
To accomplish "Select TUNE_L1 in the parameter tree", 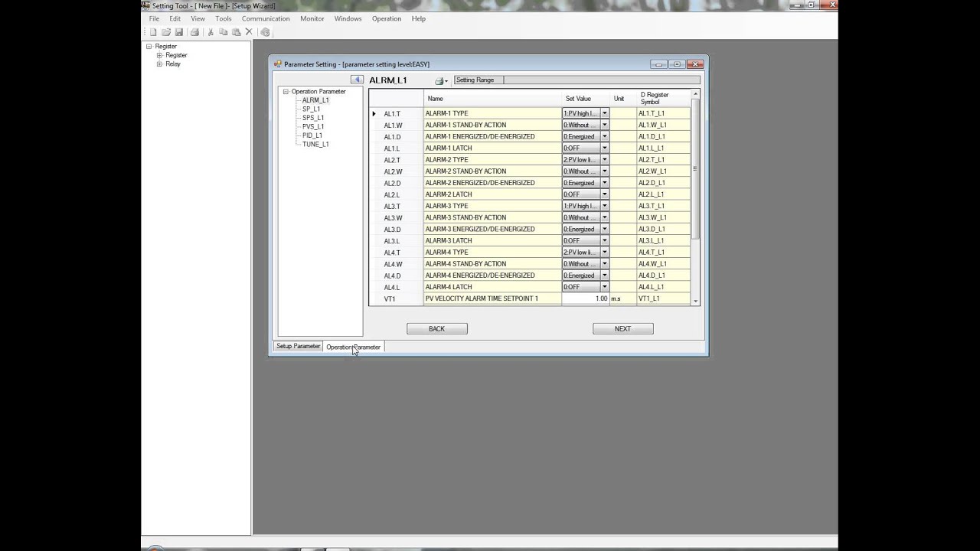I will pos(315,144).
